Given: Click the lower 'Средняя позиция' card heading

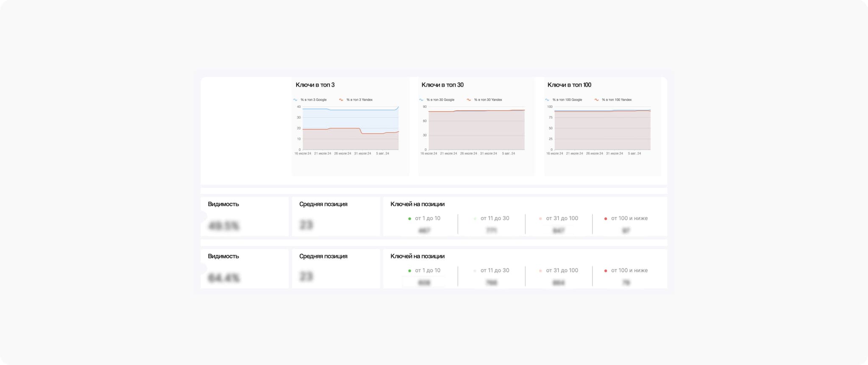Looking at the screenshot, I should tap(323, 256).
